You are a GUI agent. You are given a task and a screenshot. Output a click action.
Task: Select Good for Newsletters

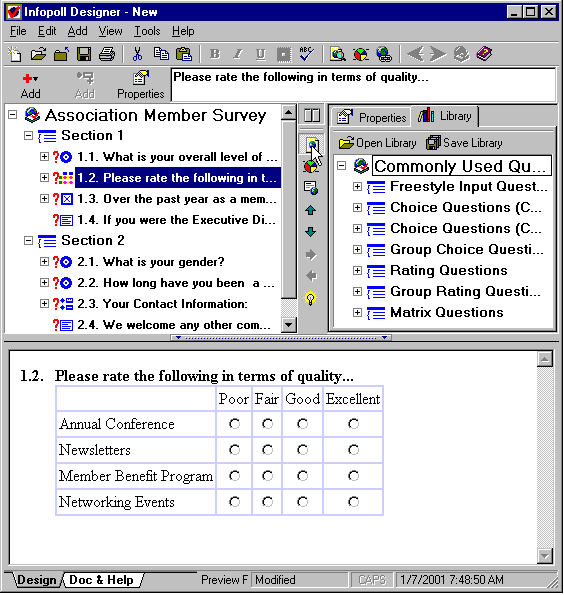click(x=302, y=450)
